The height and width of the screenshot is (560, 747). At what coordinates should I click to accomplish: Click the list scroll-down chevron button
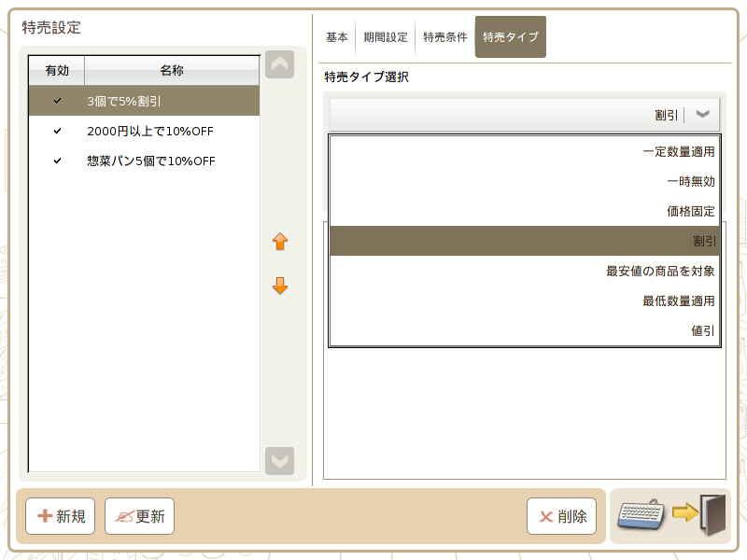[x=279, y=461]
